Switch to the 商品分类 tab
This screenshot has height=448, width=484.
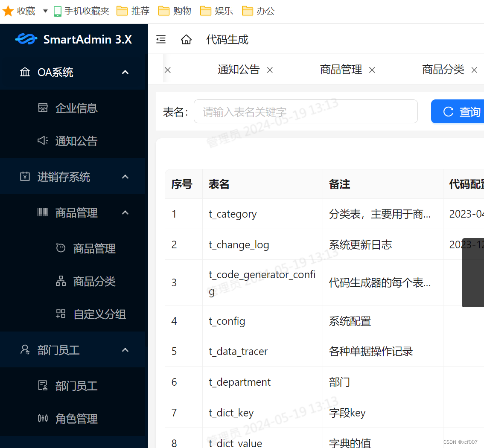click(443, 69)
